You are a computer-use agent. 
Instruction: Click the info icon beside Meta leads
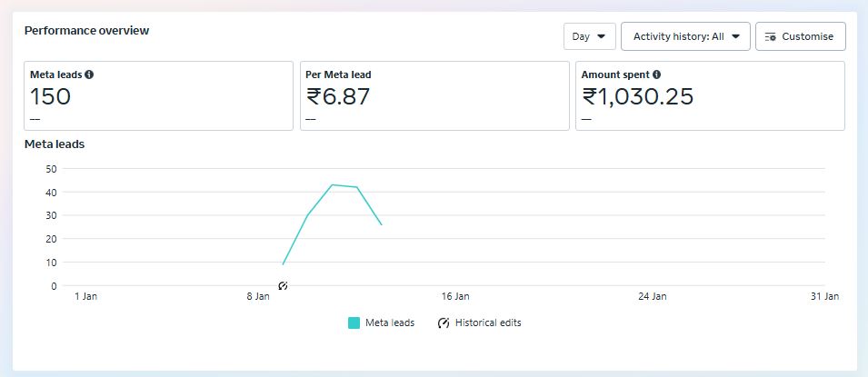89,74
